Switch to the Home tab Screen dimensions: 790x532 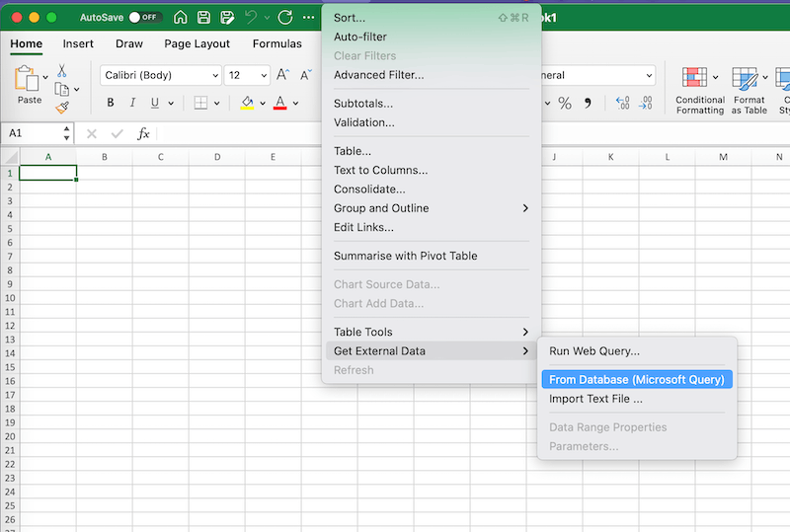pyautogui.click(x=27, y=43)
